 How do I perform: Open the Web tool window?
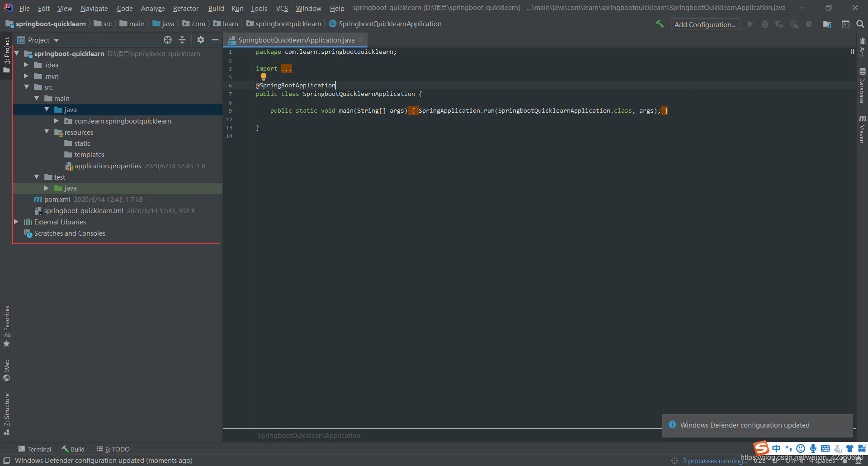(6, 370)
